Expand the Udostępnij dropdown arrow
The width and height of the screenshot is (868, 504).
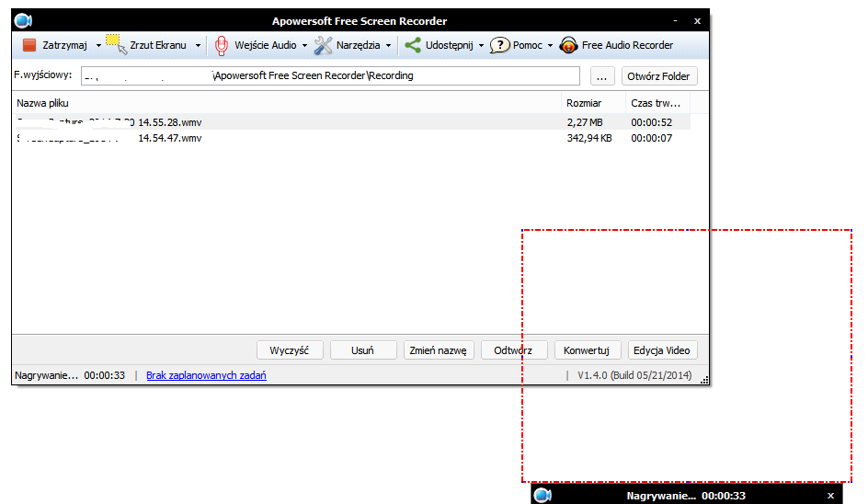coord(481,45)
